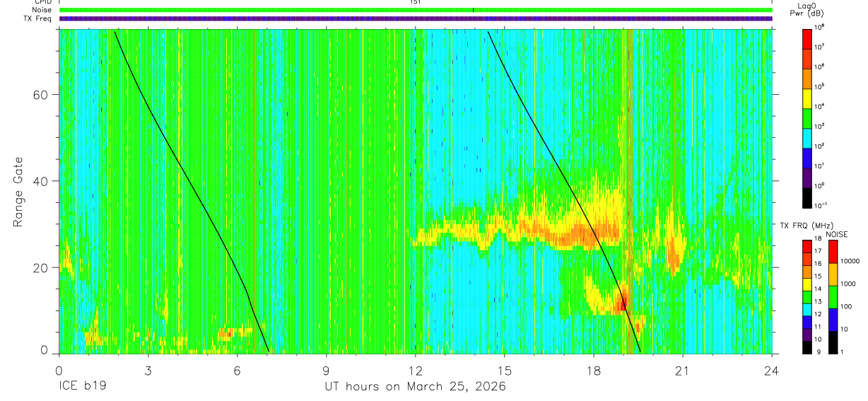Pick the red top segment of power color bar

(808, 37)
